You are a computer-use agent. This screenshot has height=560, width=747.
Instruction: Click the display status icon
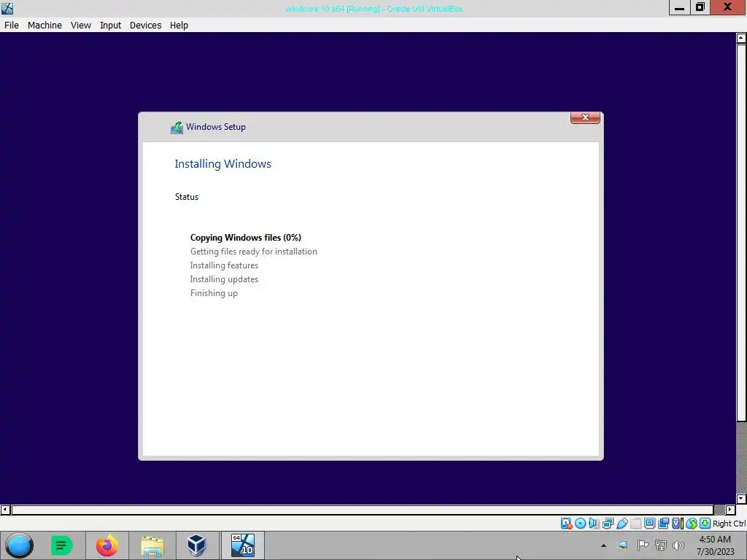click(x=649, y=524)
